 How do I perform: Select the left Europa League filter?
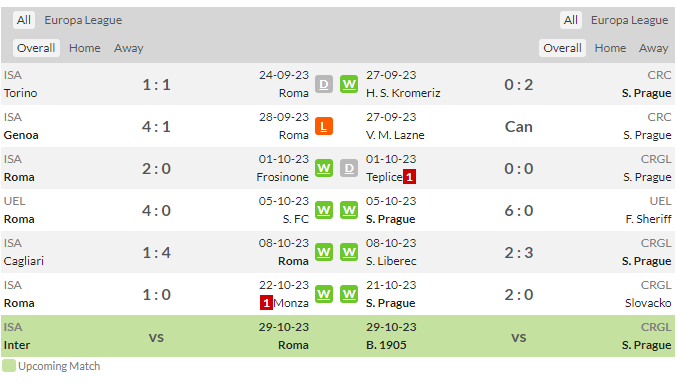(x=83, y=20)
